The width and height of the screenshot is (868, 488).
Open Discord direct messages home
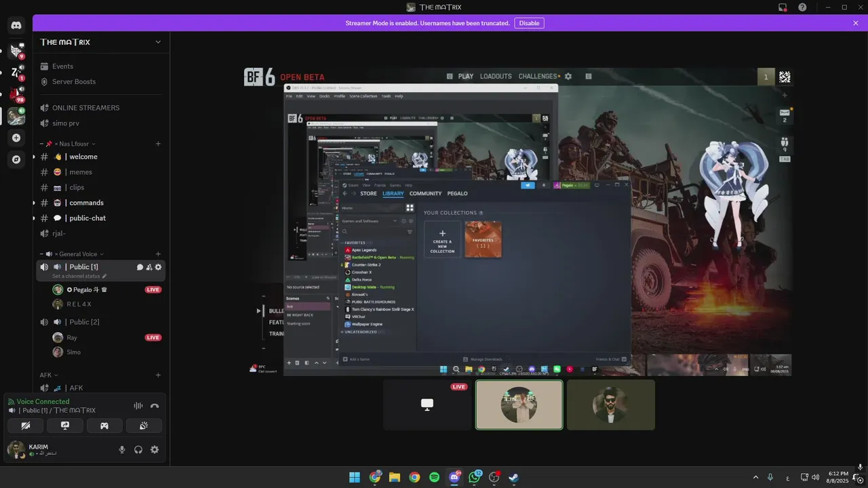coord(16,25)
